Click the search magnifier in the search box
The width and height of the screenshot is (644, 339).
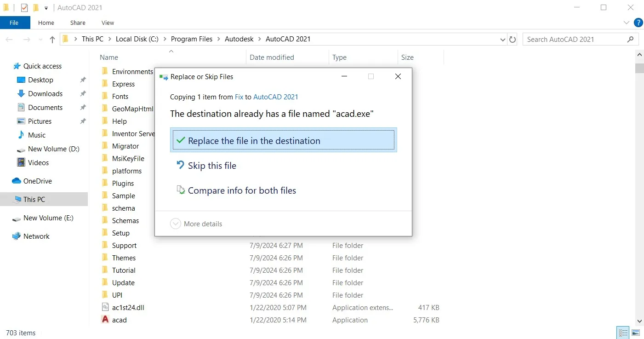tap(630, 39)
